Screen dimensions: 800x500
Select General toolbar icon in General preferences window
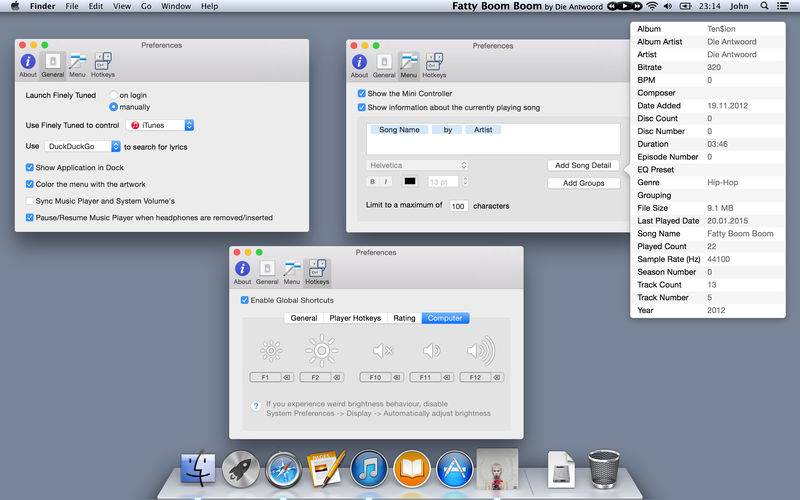click(x=53, y=65)
